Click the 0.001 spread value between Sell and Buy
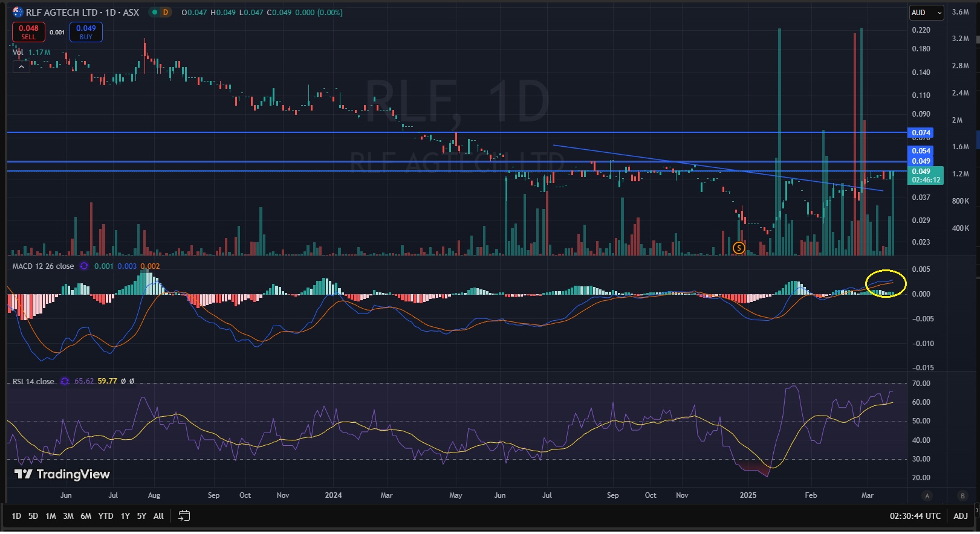 pyautogui.click(x=57, y=33)
